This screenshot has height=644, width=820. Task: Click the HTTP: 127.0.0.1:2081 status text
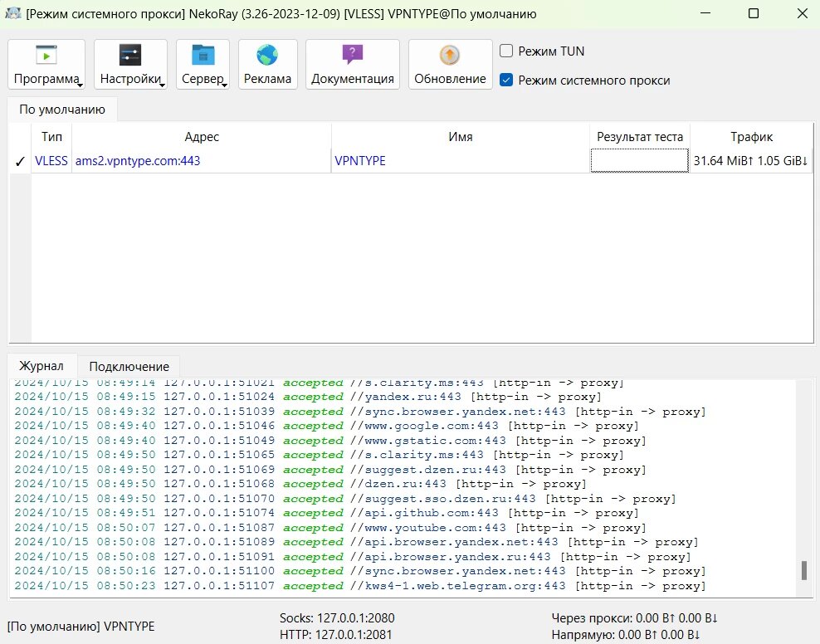336,635
